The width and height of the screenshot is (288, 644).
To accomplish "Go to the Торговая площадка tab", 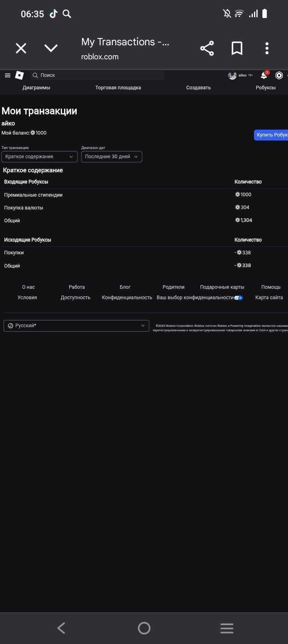I will [x=118, y=88].
